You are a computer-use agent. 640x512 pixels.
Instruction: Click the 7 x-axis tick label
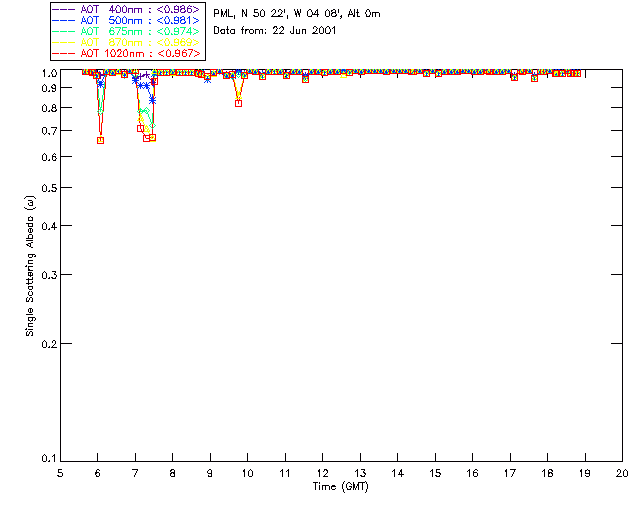pos(135,473)
